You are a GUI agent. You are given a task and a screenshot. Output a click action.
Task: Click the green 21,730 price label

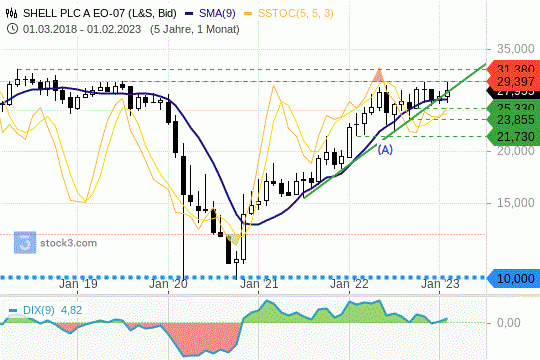[x=514, y=136]
